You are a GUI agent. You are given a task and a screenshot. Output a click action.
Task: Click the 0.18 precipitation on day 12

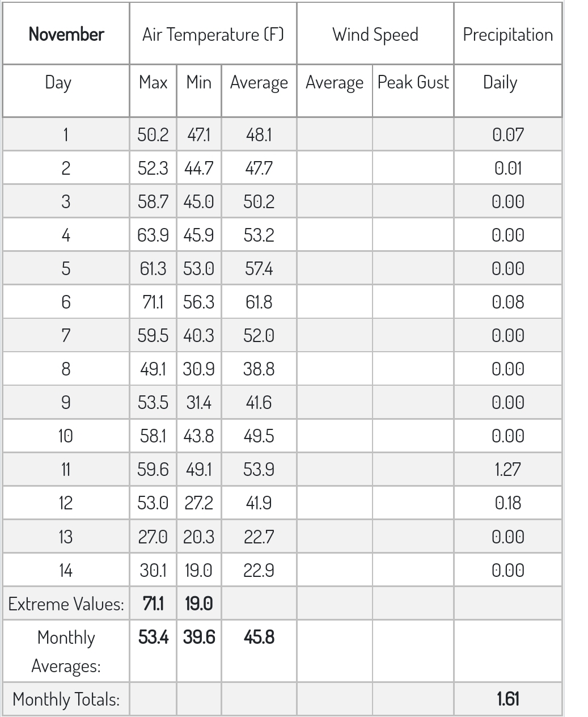coord(507,503)
